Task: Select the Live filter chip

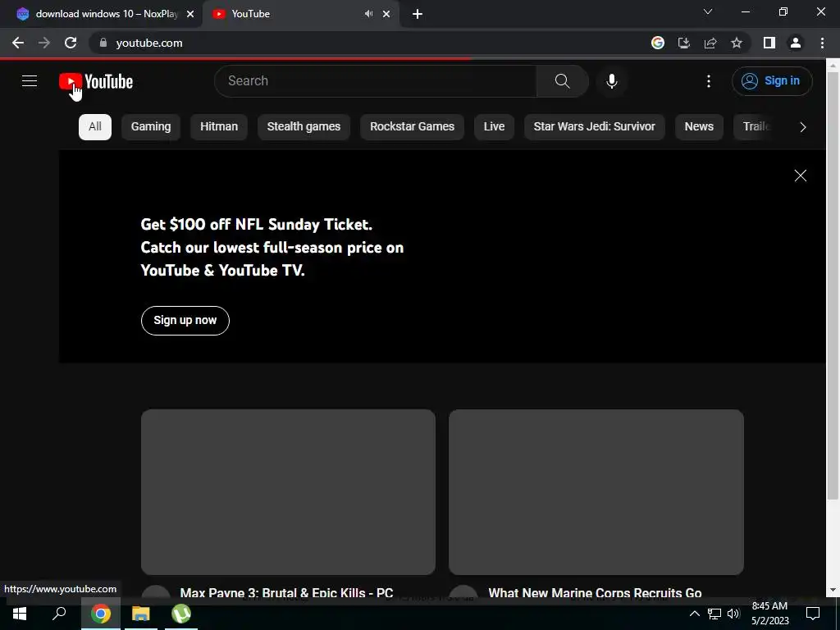Action: click(494, 127)
